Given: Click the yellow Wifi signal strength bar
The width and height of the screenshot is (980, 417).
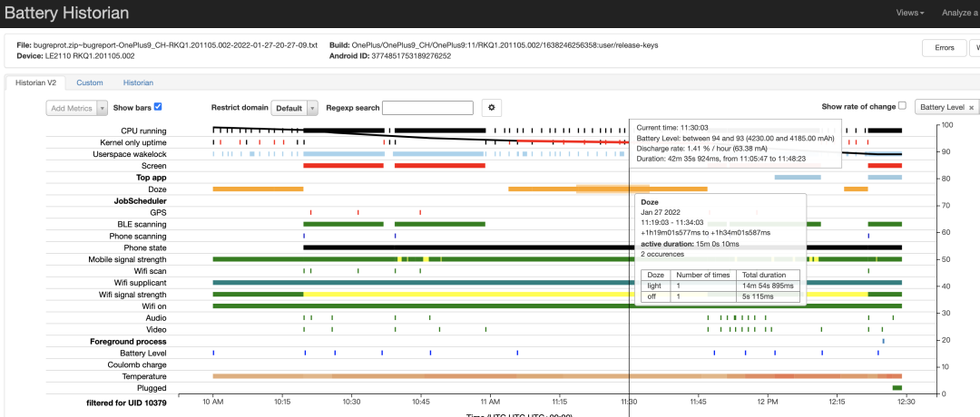Looking at the screenshot, I should (454, 295).
